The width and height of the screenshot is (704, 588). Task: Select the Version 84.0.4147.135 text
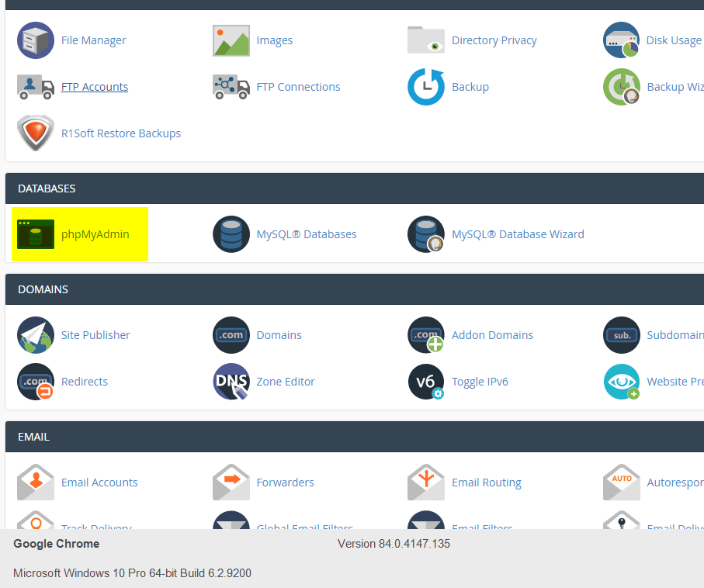394,544
